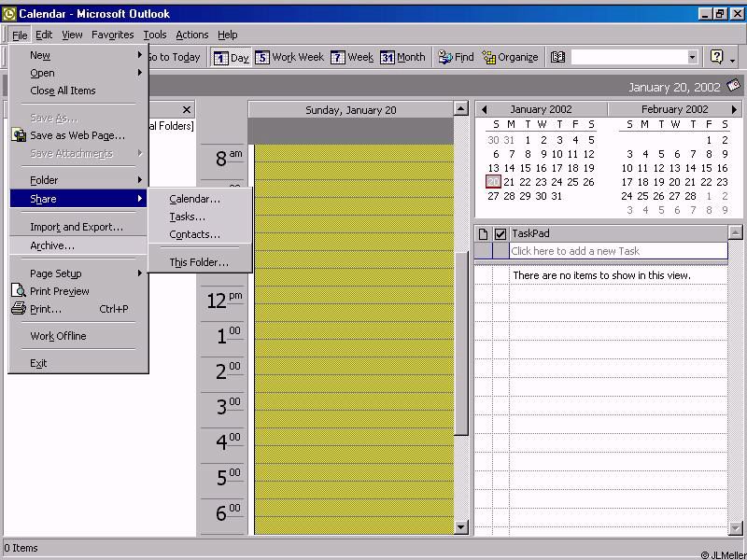
Task: Click the new task entry field
Action: pyautogui.click(x=617, y=251)
